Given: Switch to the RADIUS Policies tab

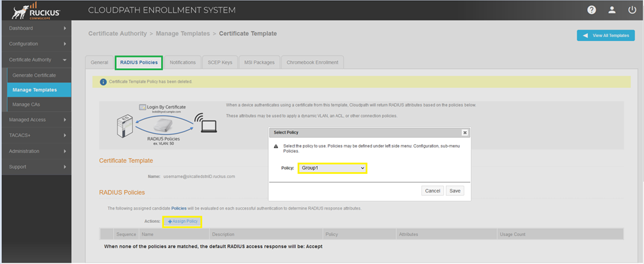Looking at the screenshot, I should (139, 62).
